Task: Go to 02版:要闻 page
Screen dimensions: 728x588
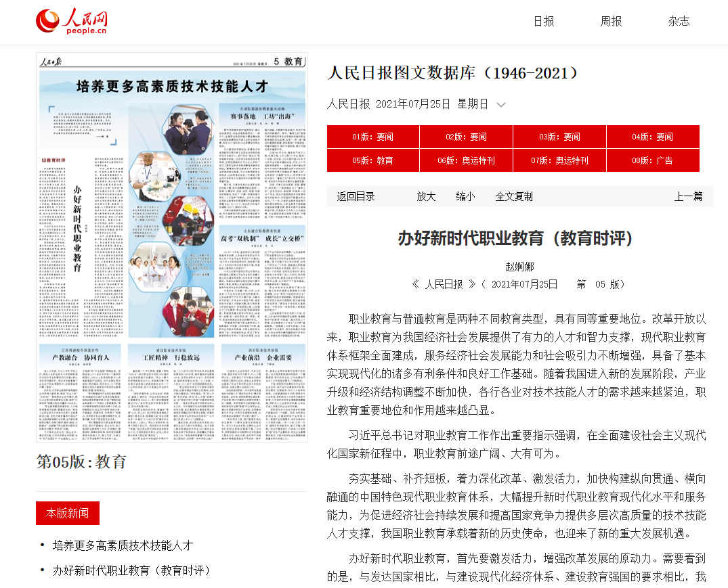Action: (x=466, y=137)
